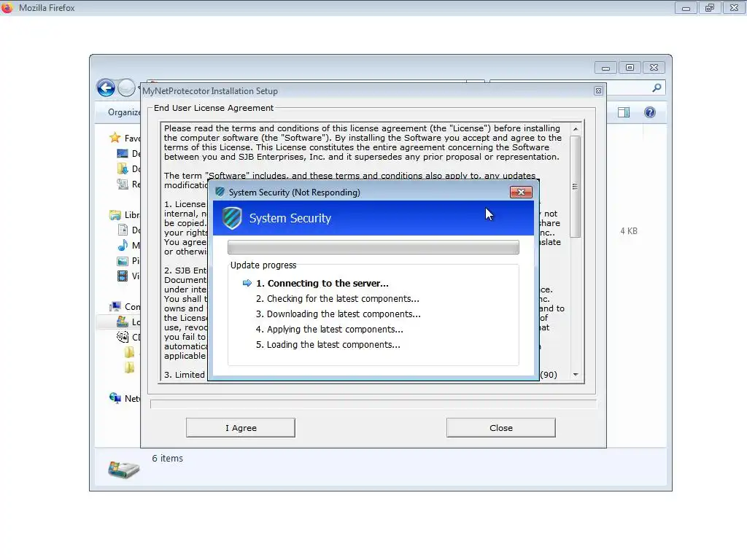Click the Explorer forward navigation button
This screenshot has height=560, width=747.
click(126, 88)
